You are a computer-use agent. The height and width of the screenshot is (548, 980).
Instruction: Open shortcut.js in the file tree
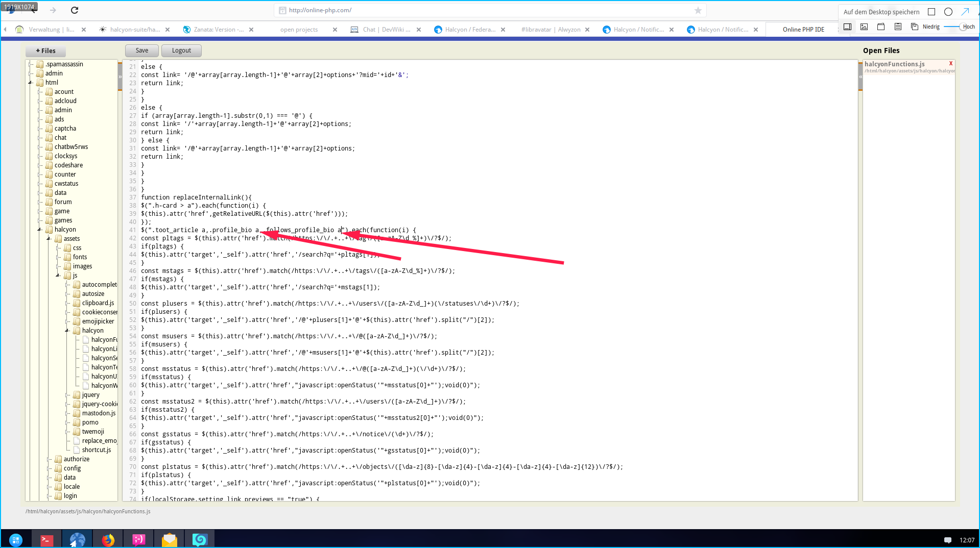point(96,450)
